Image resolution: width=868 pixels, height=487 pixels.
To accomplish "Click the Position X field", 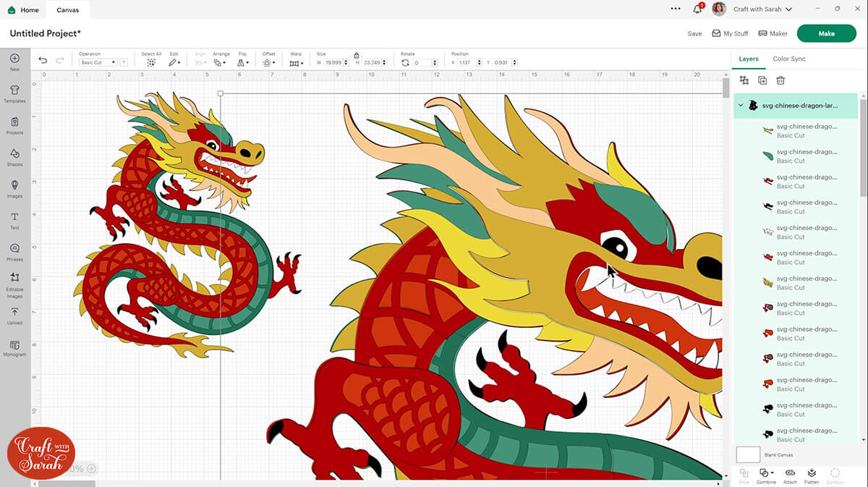I will tap(471, 63).
